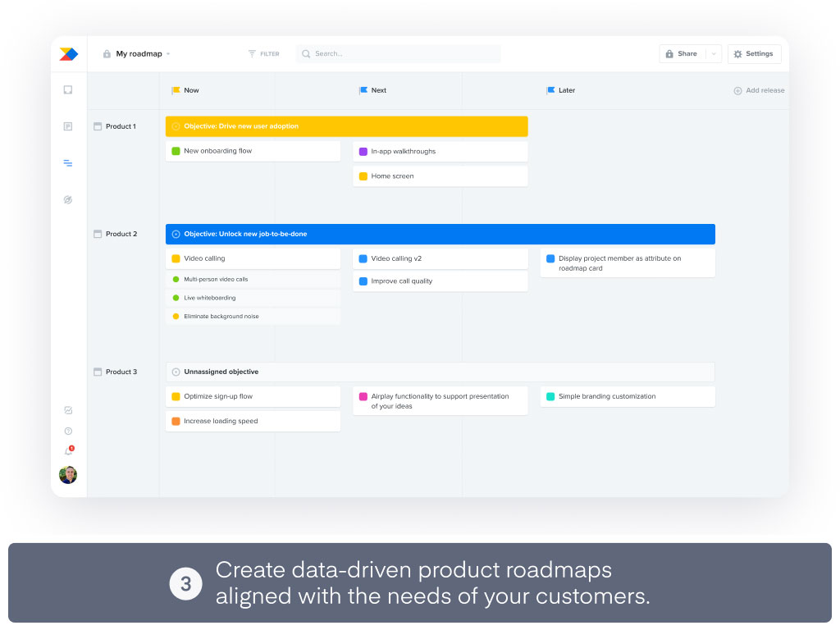Click the Add release link

point(759,90)
